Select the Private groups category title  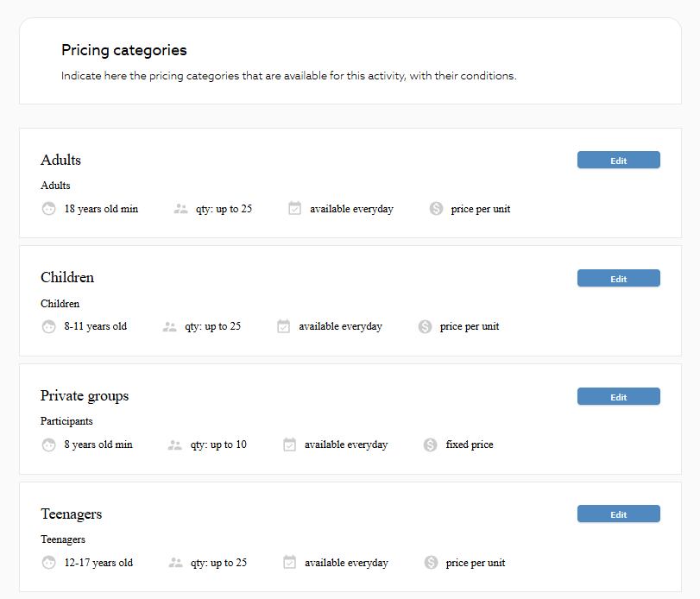point(85,396)
